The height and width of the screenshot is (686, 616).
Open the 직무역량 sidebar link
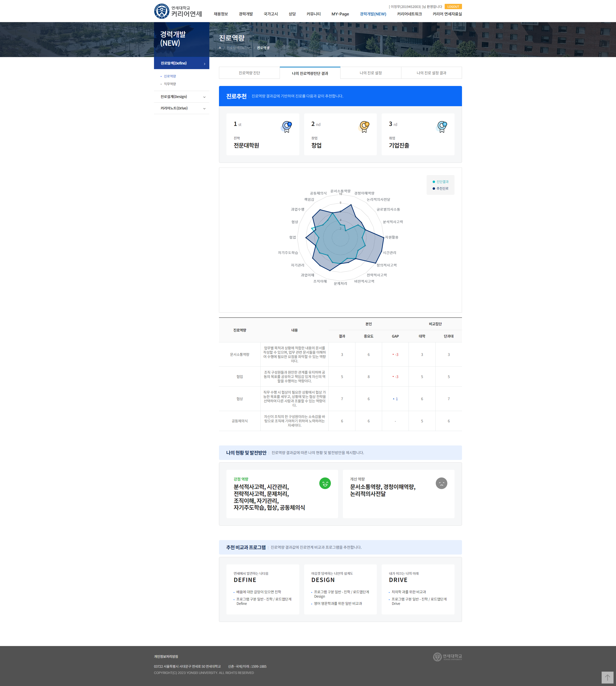coord(170,84)
